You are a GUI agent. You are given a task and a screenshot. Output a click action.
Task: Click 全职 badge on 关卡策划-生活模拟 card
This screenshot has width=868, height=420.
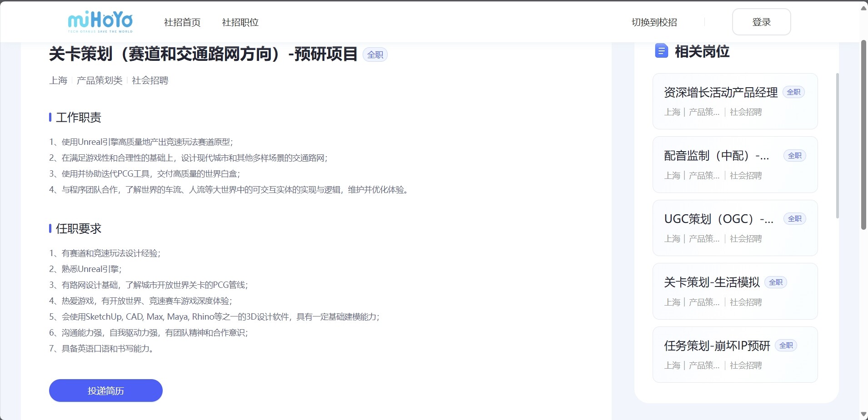tap(775, 282)
